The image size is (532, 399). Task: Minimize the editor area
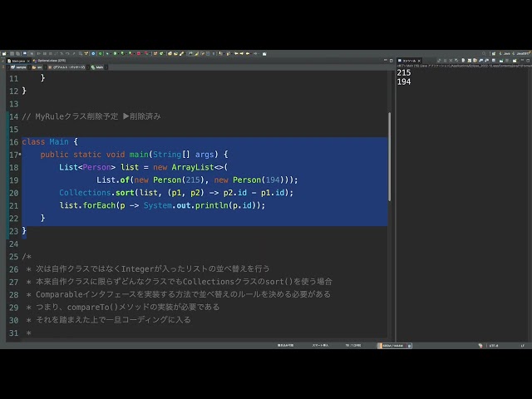pos(385,61)
